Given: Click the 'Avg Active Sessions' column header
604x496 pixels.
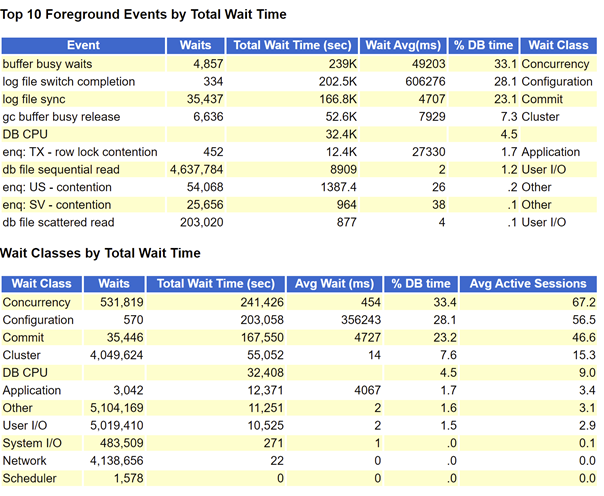Looking at the screenshot, I should (x=528, y=284).
